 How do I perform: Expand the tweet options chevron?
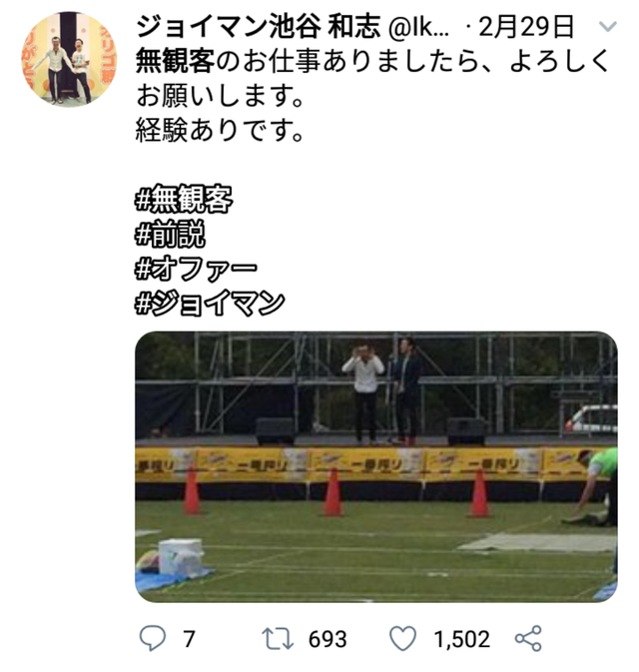pyautogui.click(x=607, y=27)
